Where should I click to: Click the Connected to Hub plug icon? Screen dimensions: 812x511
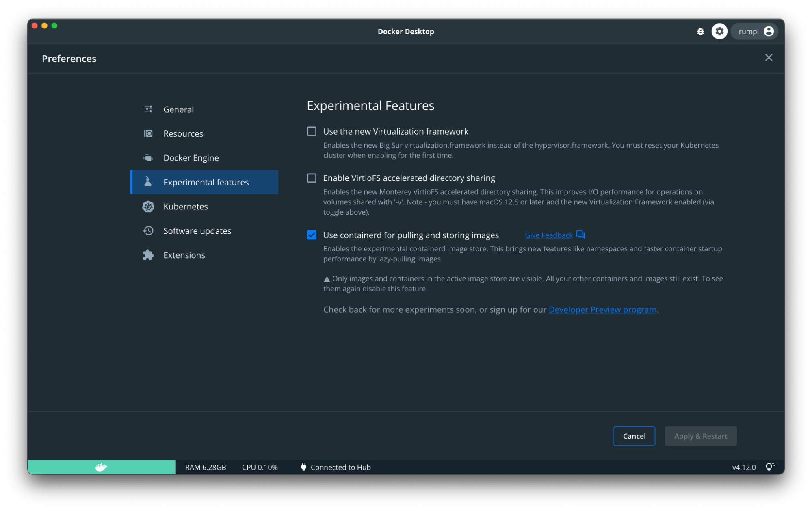pyautogui.click(x=303, y=467)
